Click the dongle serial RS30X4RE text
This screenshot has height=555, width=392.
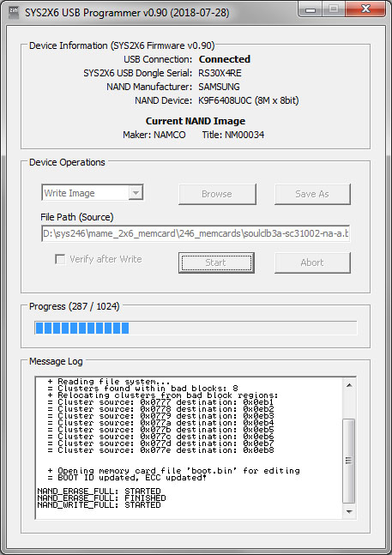coord(220,73)
